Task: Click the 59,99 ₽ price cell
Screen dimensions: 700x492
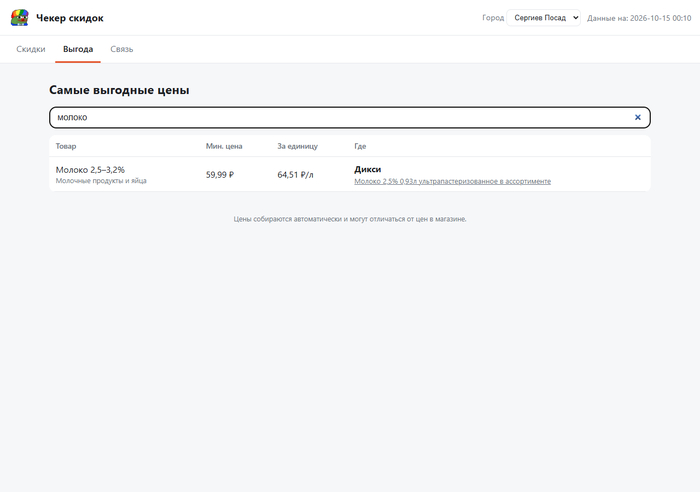Action: click(x=220, y=175)
